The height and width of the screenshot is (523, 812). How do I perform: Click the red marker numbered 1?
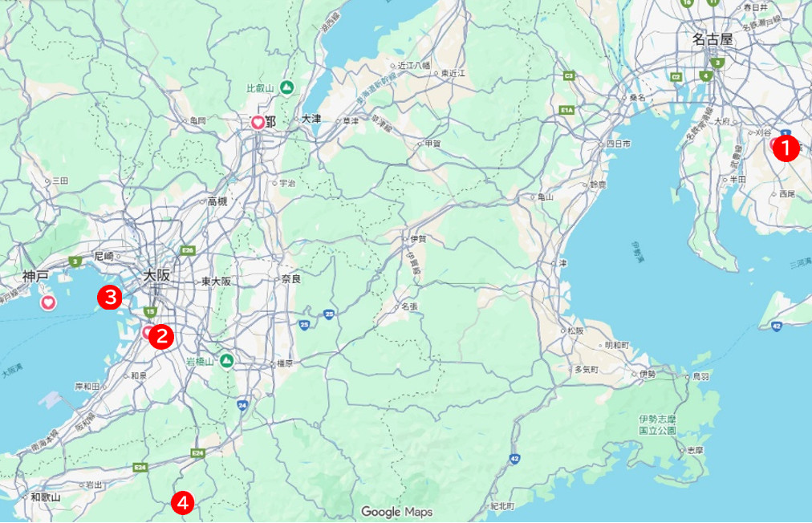tap(786, 148)
